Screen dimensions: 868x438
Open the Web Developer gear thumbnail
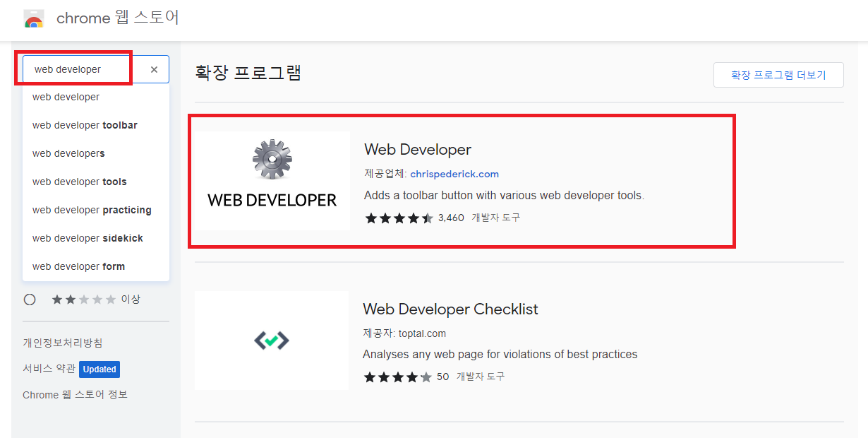point(272,181)
